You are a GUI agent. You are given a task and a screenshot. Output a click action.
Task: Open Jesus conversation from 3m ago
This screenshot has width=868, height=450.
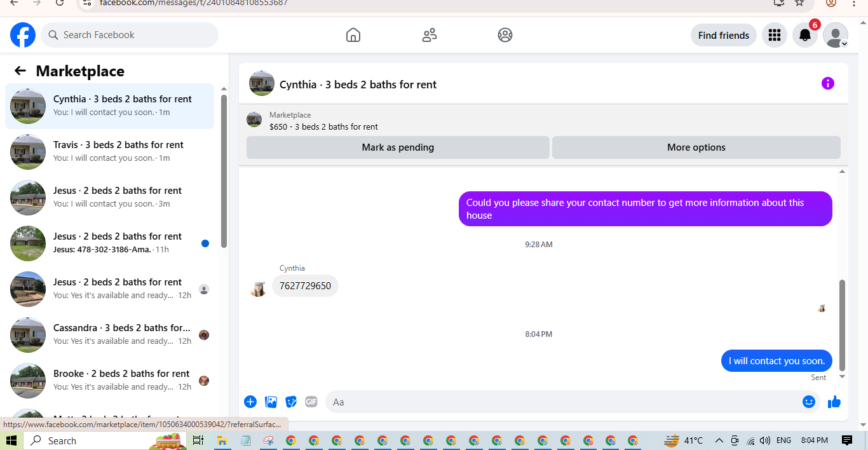click(109, 198)
